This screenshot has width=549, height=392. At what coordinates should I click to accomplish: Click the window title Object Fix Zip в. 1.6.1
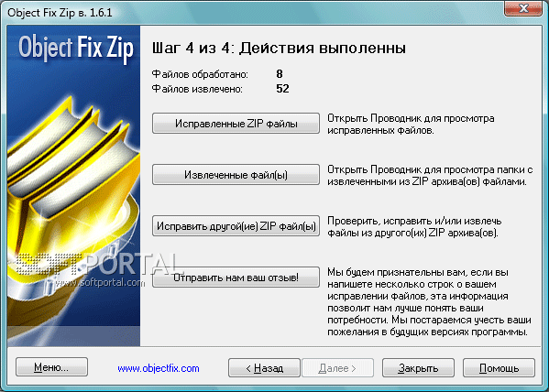click(60, 13)
